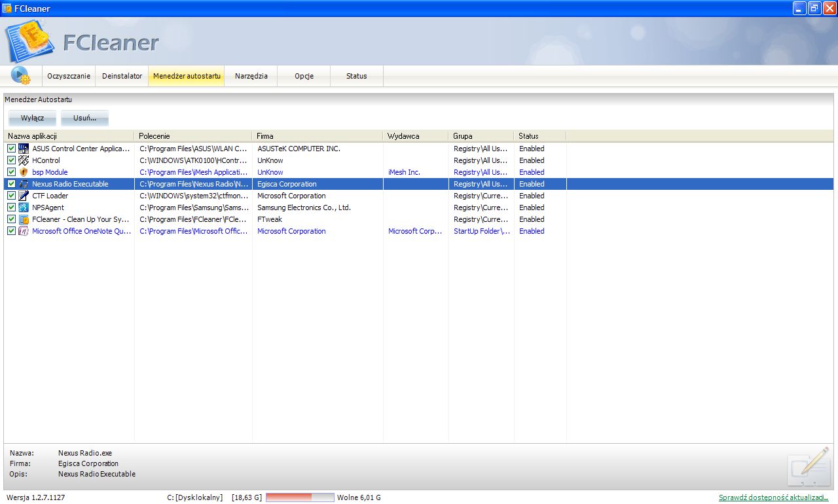Screen dimensions: 838x504
Task: Click the Usuń... button
Action: pyautogui.click(x=84, y=118)
